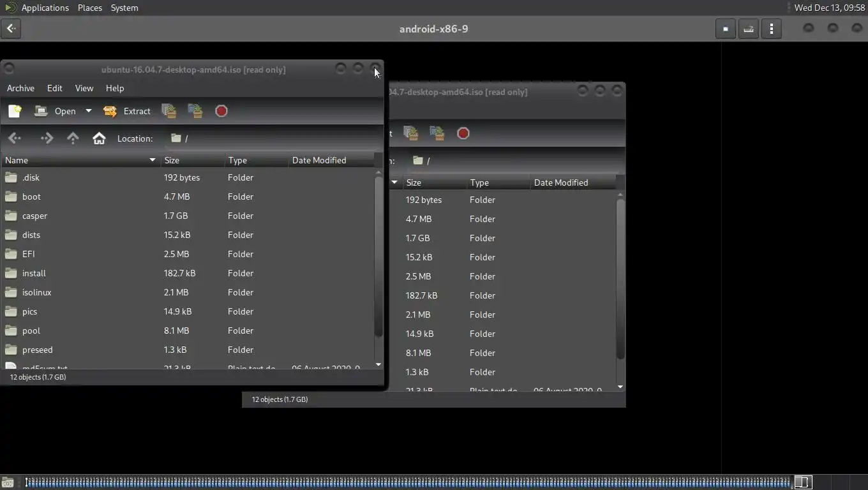Extract files with the Extract button
The width and height of the screenshot is (868, 490).
pyautogui.click(x=127, y=111)
